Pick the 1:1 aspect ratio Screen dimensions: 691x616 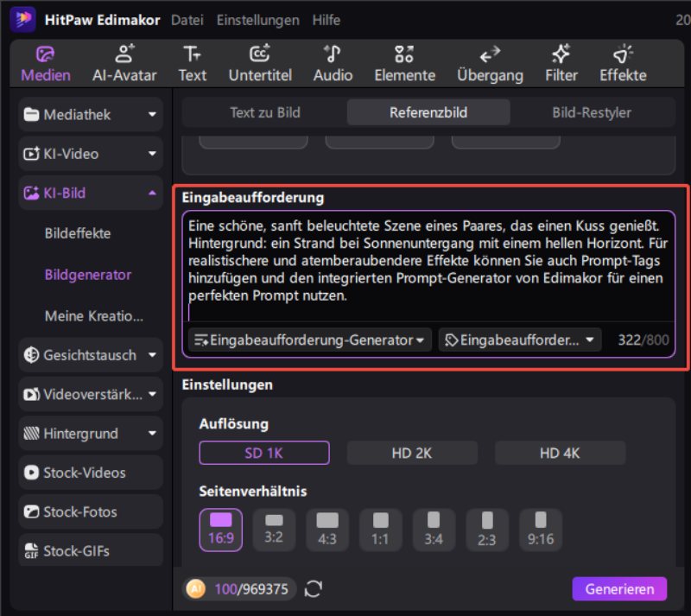tap(380, 530)
